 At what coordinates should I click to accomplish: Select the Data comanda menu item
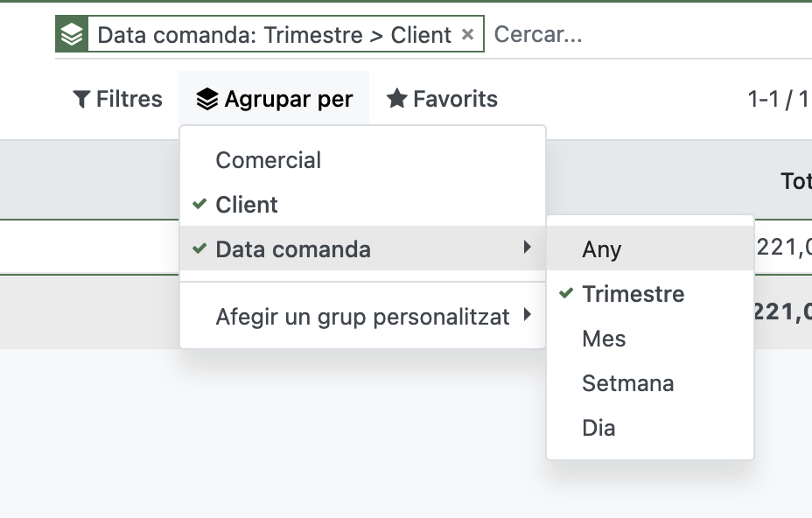(293, 249)
